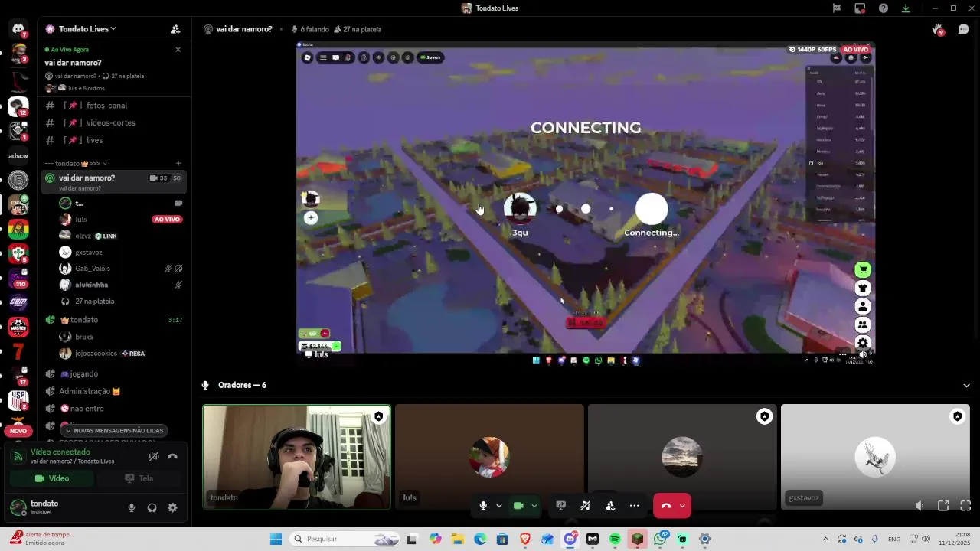
Task: Collapse the tondato channel category
Action: point(76,164)
